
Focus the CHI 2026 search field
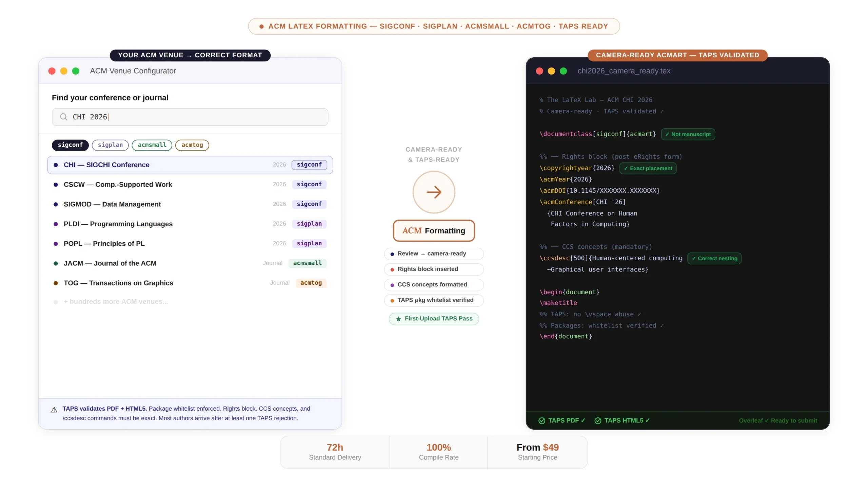190,117
